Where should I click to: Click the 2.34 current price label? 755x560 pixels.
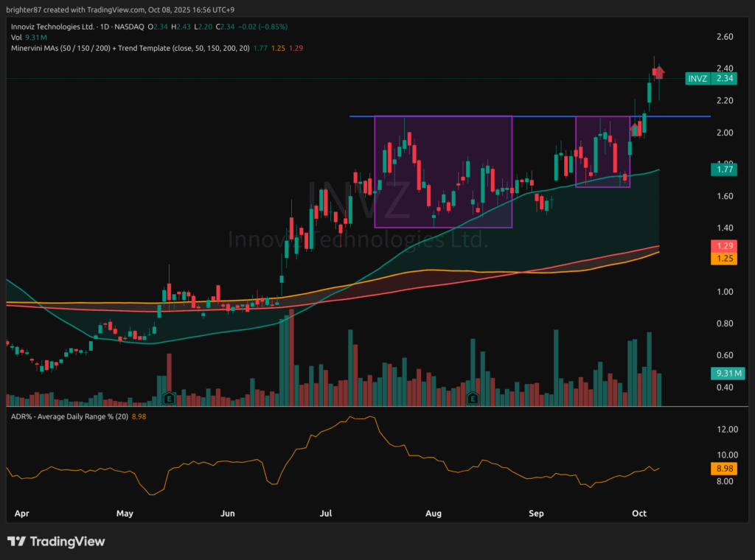[726, 78]
